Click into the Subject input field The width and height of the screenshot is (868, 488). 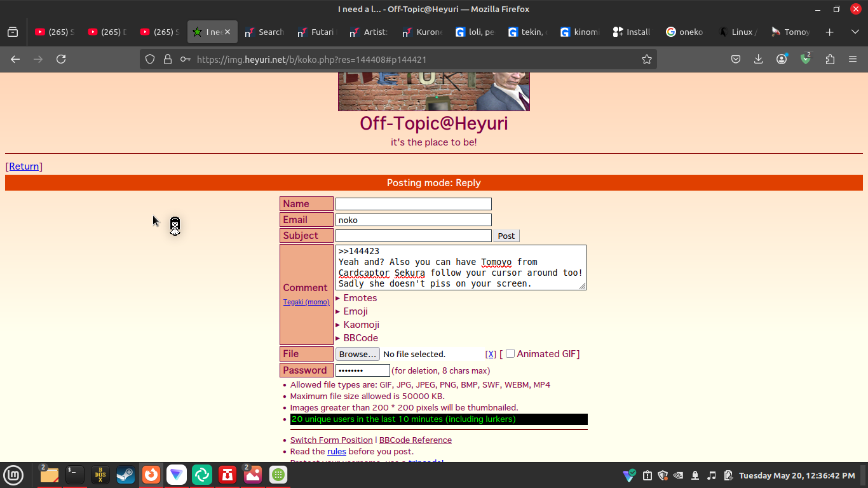[x=414, y=236]
